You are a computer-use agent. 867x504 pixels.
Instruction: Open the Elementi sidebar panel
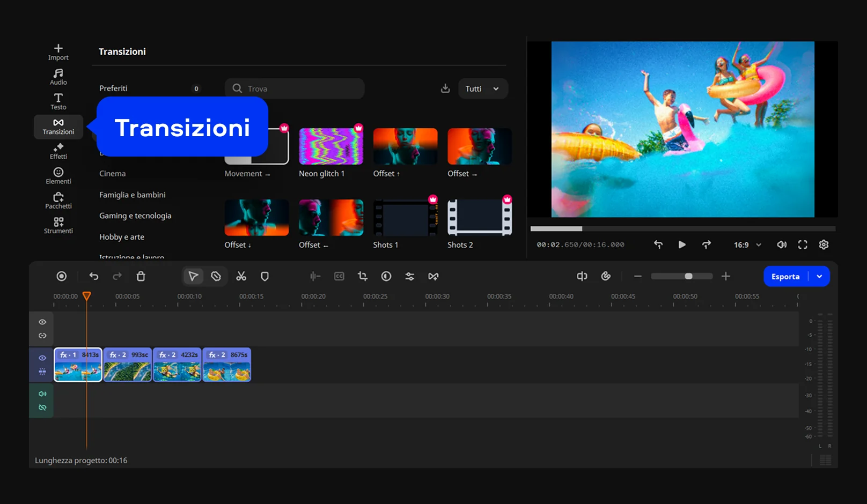(58, 176)
